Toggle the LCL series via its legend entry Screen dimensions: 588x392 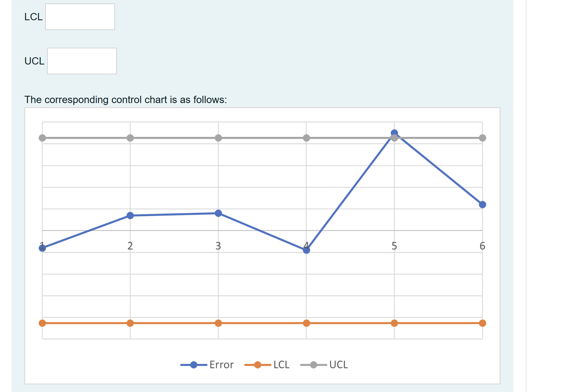pyautogui.click(x=282, y=364)
